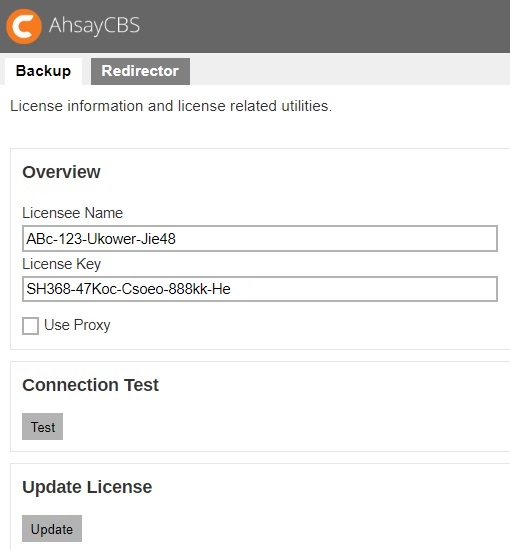The image size is (510, 550).
Task: Switch to the Backup tab
Action: click(43, 71)
